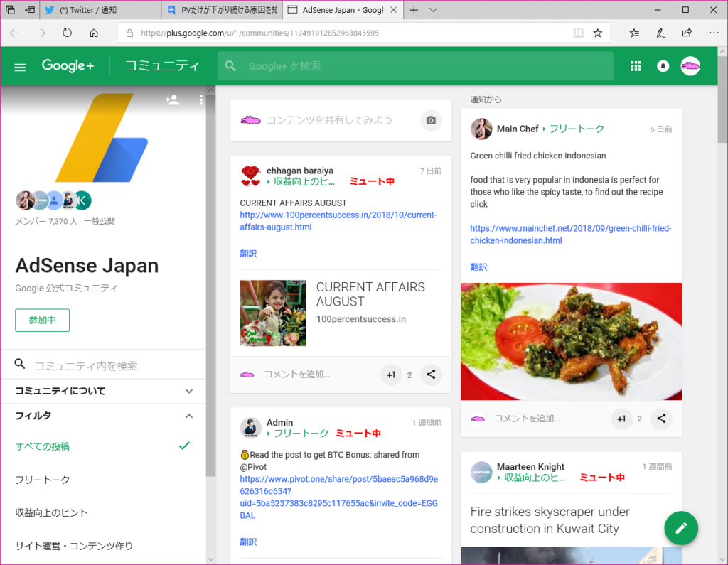Open the fried chicken photo
The height and width of the screenshot is (565, 728).
pos(571,342)
